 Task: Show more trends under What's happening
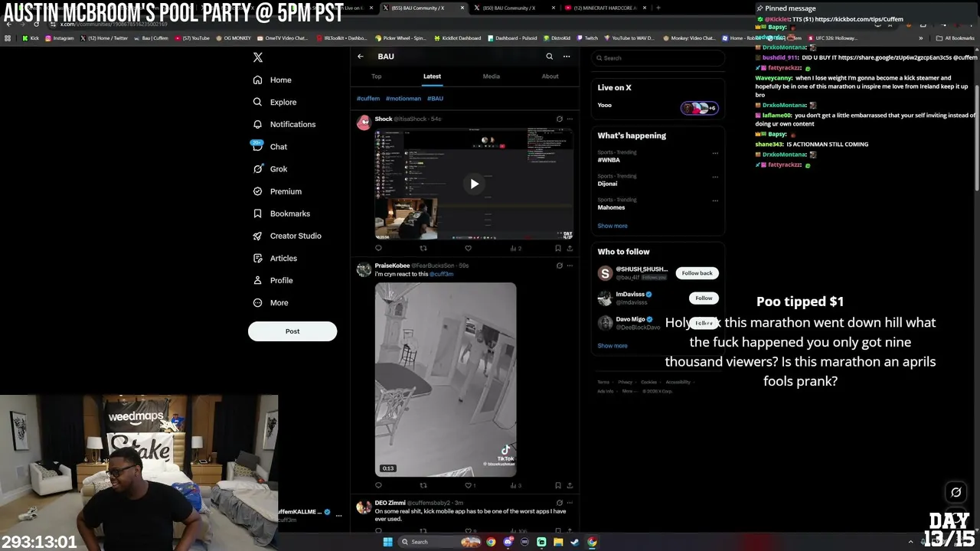(x=612, y=226)
